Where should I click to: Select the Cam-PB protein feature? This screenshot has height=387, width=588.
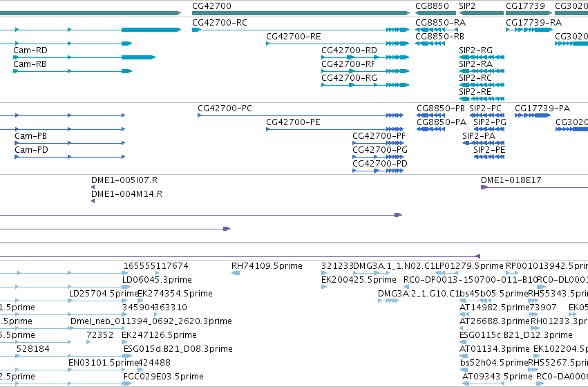point(70,143)
